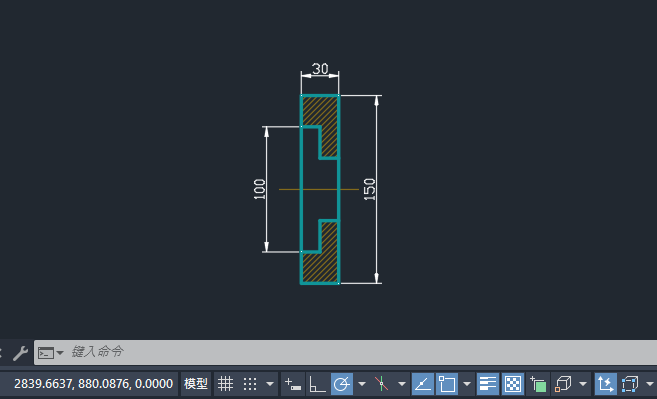The image size is (657, 399).
Task: Toggle ortho mode
Action: coord(317,383)
